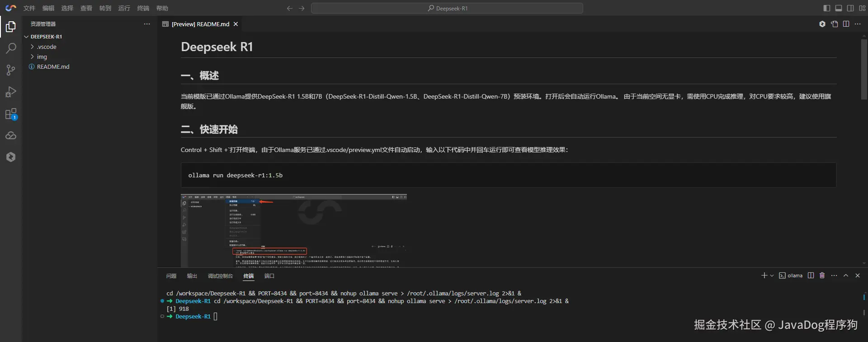Click the embedded screenshot image in README

pyautogui.click(x=294, y=231)
